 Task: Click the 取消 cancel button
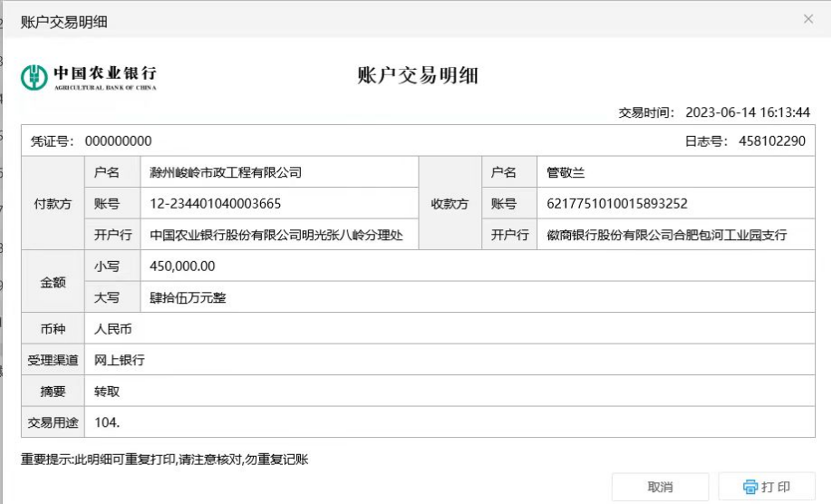(660, 487)
